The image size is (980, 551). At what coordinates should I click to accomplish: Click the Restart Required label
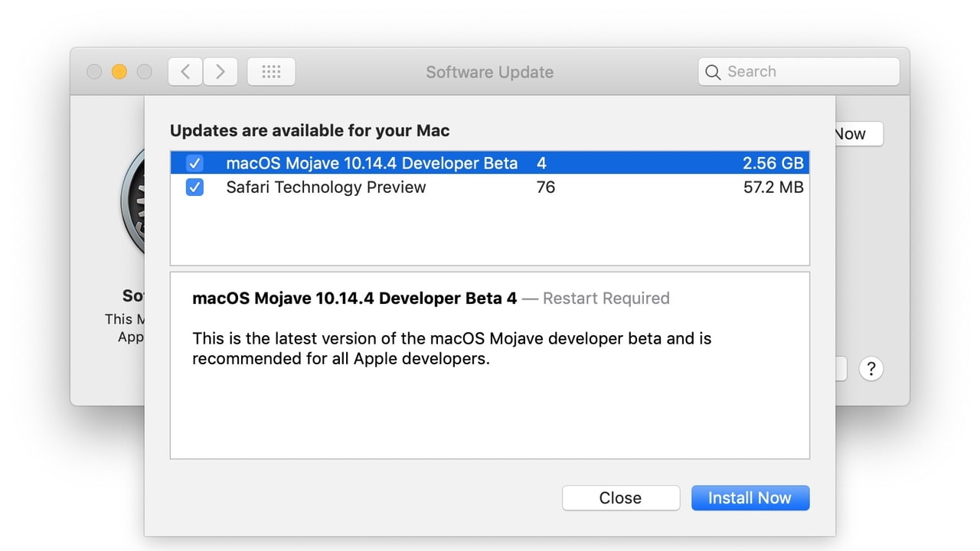pyautogui.click(x=606, y=298)
